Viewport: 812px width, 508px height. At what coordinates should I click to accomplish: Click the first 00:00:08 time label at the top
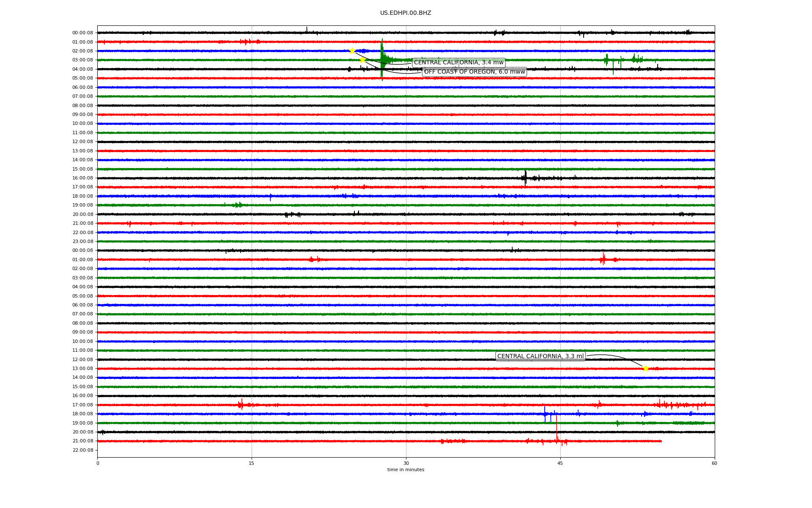click(x=82, y=33)
